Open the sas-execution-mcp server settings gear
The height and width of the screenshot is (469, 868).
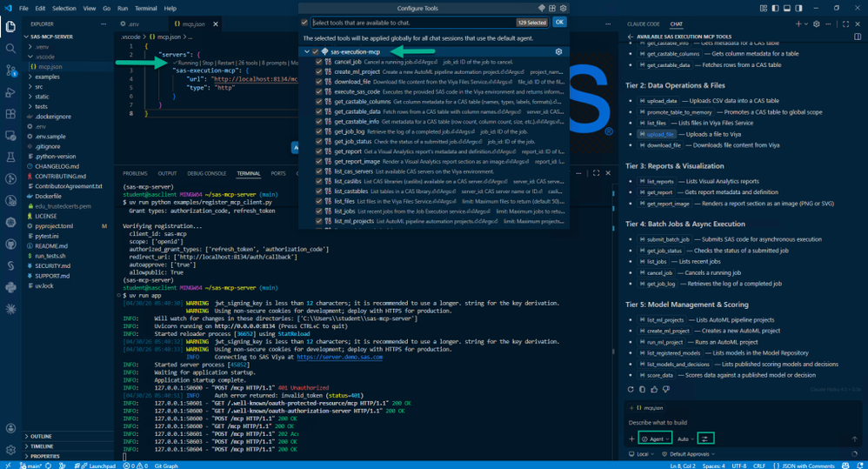pyautogui.click(x=558, y=51)
